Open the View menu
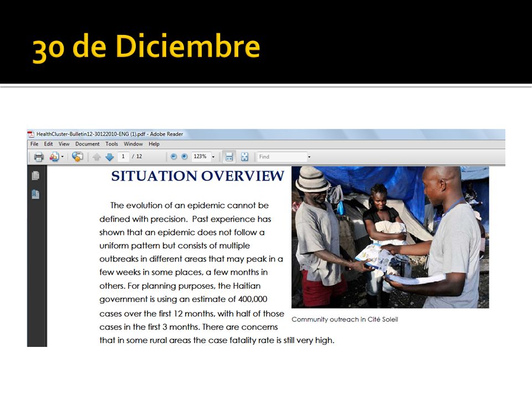The width and height of the screenshot is (532, 399). pyautogui.click(x=64, y=144)
